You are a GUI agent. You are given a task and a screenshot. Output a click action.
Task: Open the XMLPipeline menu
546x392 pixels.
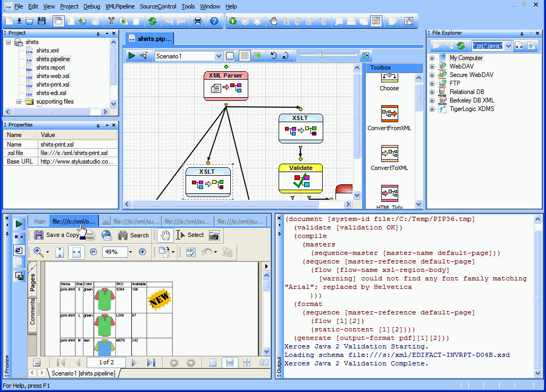pos(120,6)
